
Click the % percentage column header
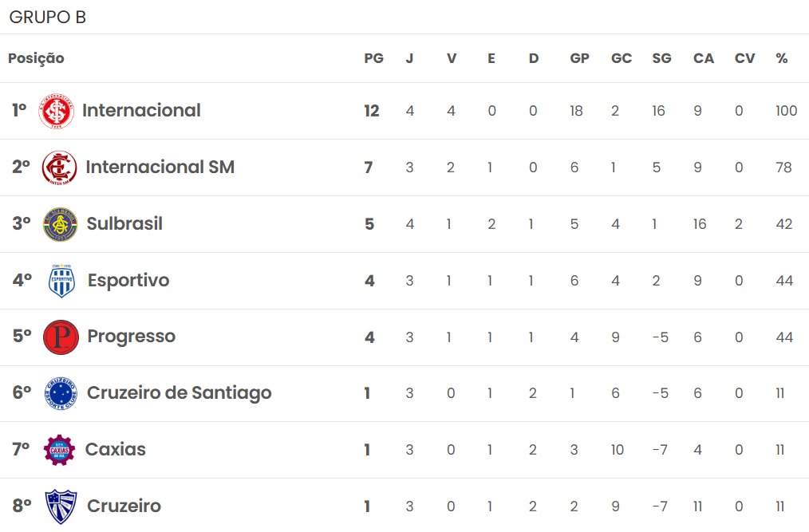click(782, 58)
